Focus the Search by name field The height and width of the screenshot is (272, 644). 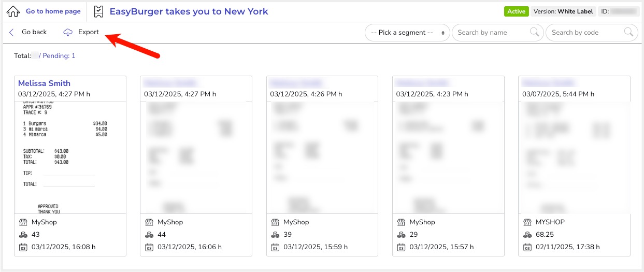[490, 33]
